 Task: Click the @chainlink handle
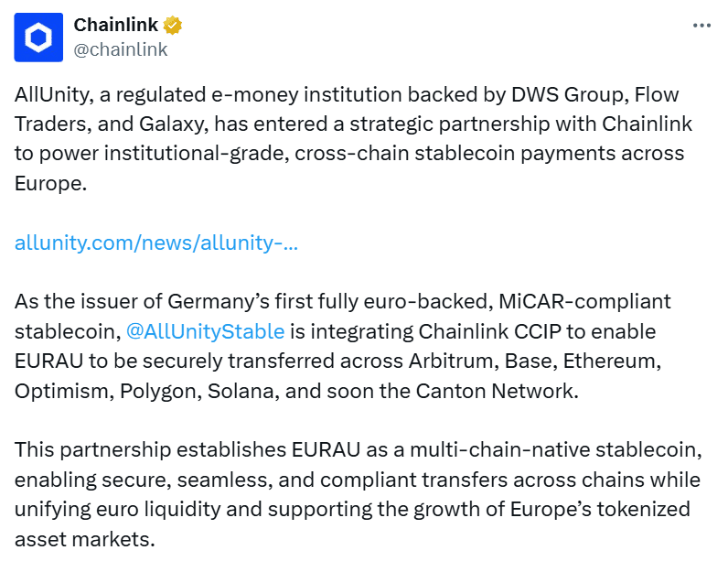[120, 49]
